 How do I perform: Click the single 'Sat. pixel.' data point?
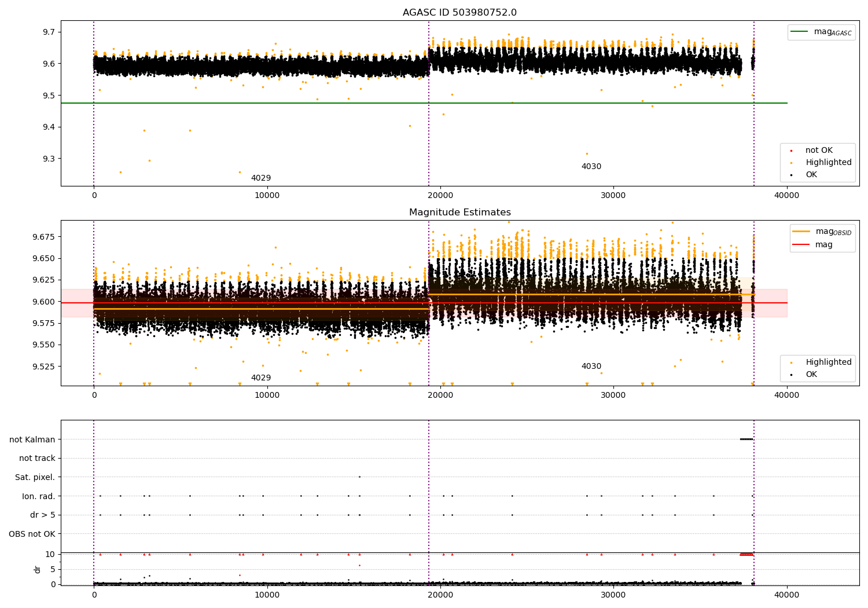(x=359, y=477)
